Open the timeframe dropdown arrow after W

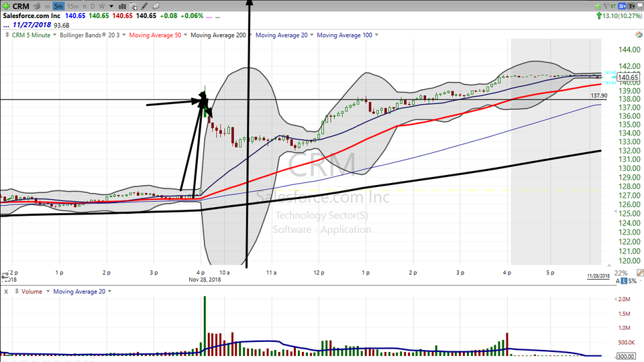(111, 6)
